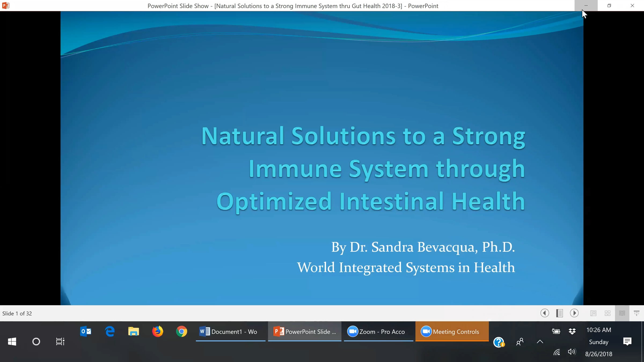The height and width of the screenshot is (362, 644).
Task: Switch to Zoom Pro Account window
Action: (378, 331)
